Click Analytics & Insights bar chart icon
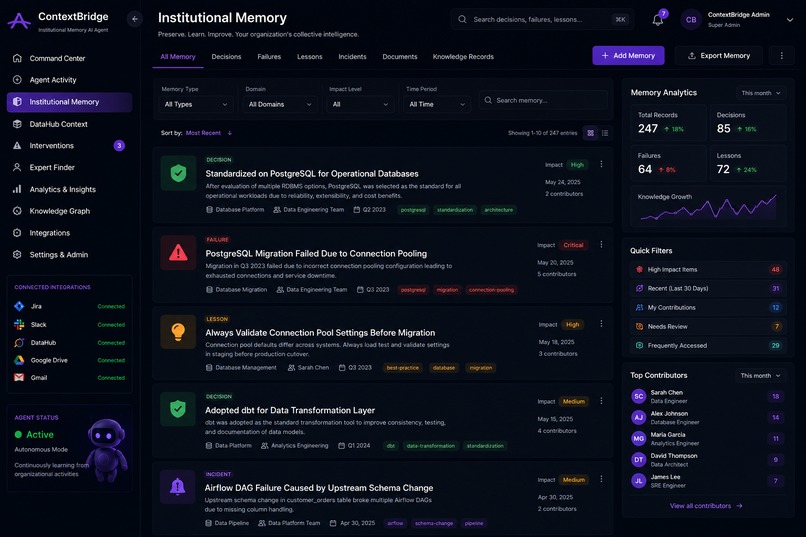This screenshot has height=537, width=806. pos(17,189)
